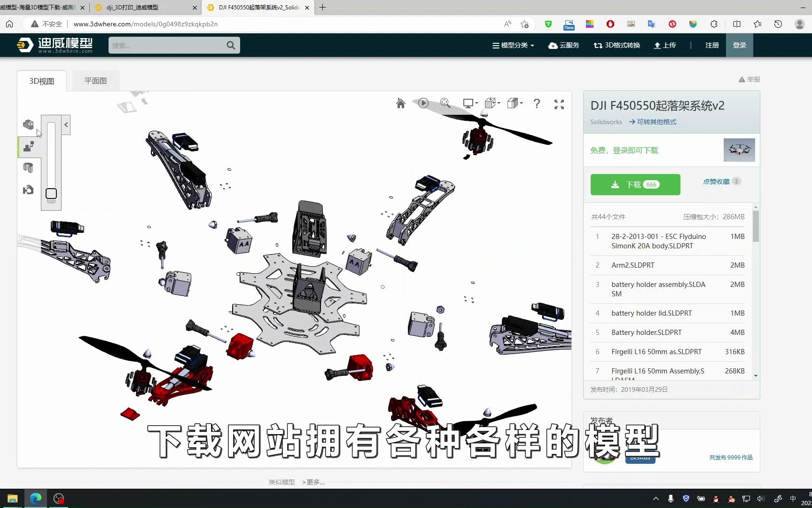
Task: Click the 登录 login button
Action: (740, 45)
